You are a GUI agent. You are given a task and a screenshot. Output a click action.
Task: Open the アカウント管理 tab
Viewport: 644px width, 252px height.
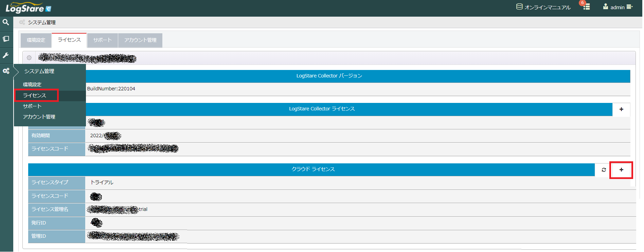[x=140, y=40]
